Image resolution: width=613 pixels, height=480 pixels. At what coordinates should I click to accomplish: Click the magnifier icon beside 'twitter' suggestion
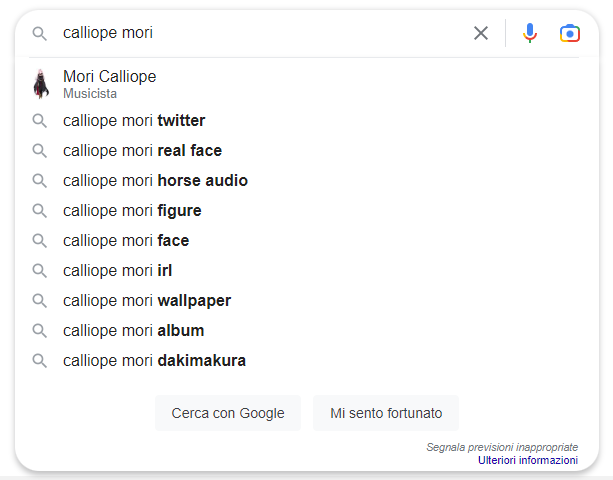click(x=39, y=121)
